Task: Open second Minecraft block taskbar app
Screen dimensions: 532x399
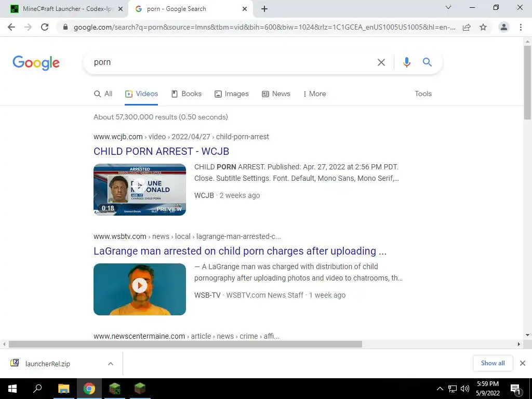Action: pyautogui.click(x=140, y=389)
